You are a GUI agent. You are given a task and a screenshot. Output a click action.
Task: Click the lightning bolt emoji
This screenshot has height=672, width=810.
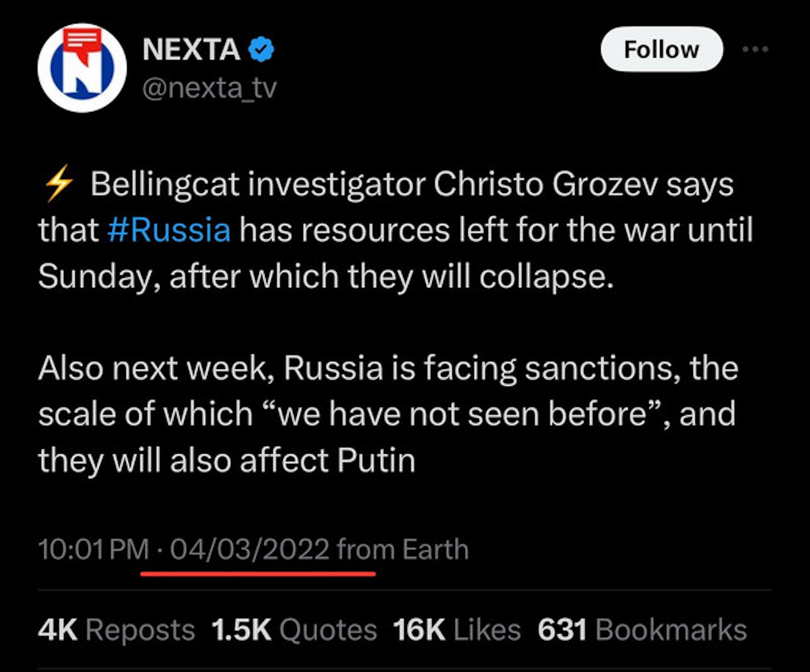coord(59,184)
